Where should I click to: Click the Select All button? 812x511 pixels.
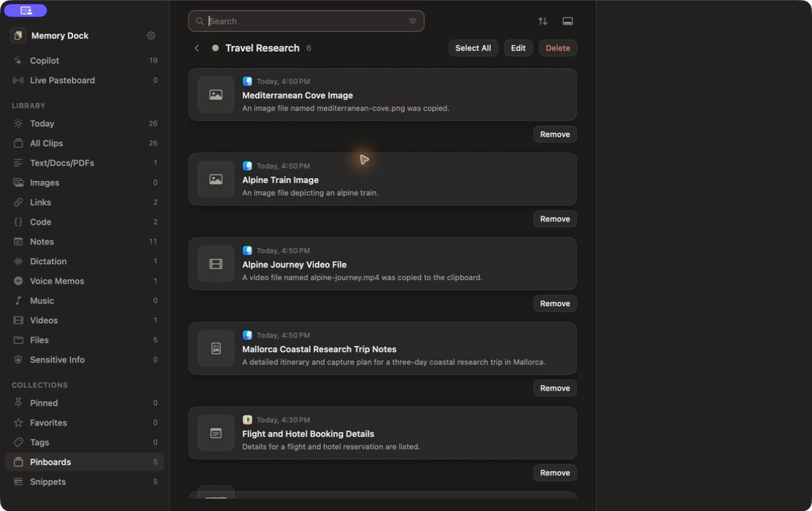(x=473, y=48)
